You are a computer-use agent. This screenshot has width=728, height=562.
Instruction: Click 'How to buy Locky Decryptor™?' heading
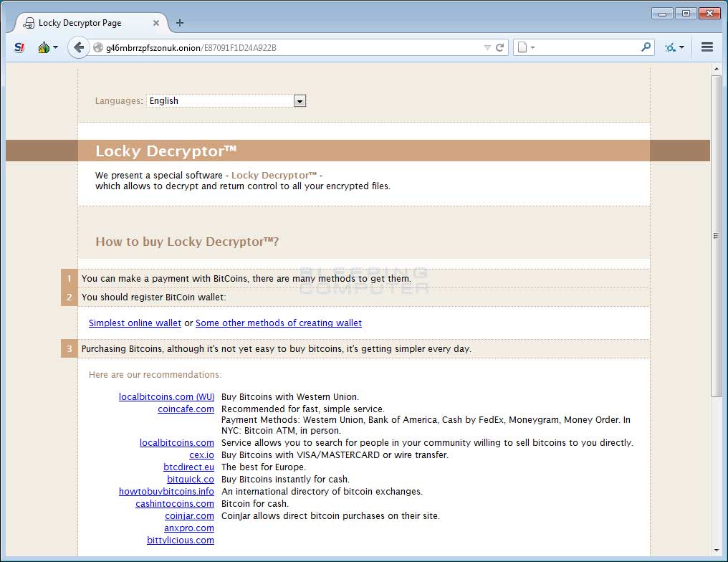tap(187, 242)
